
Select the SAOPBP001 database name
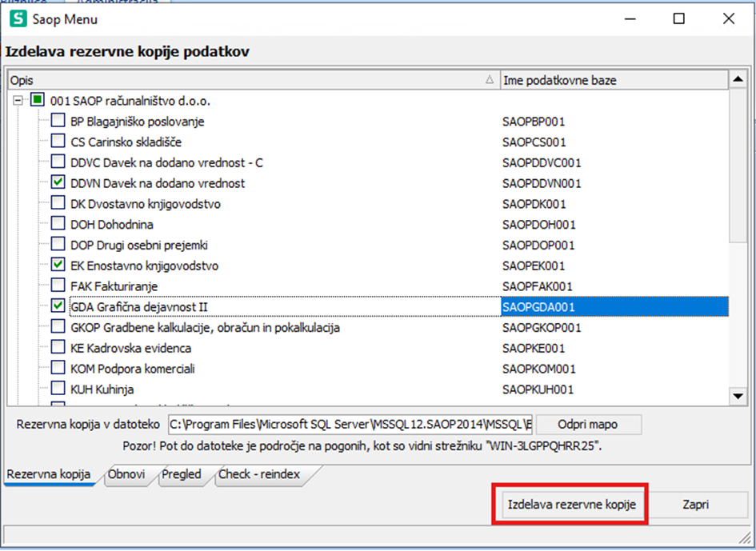(534, 122)
